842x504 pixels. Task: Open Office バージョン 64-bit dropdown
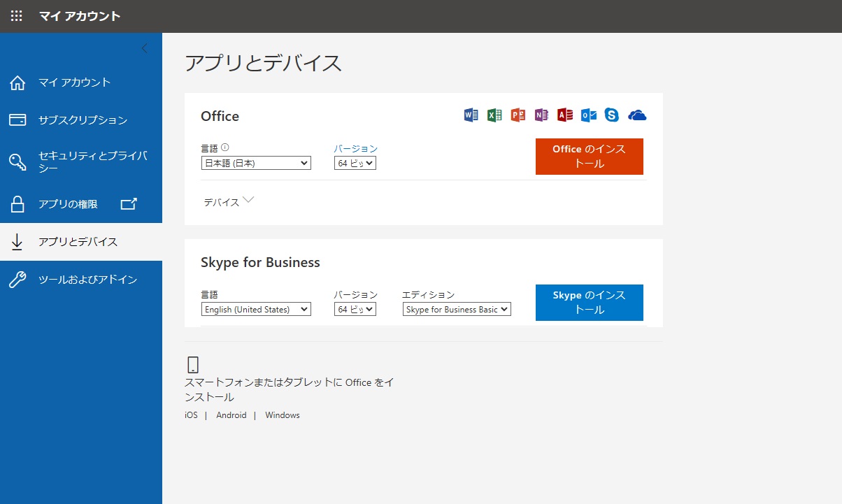coord(355,163)
